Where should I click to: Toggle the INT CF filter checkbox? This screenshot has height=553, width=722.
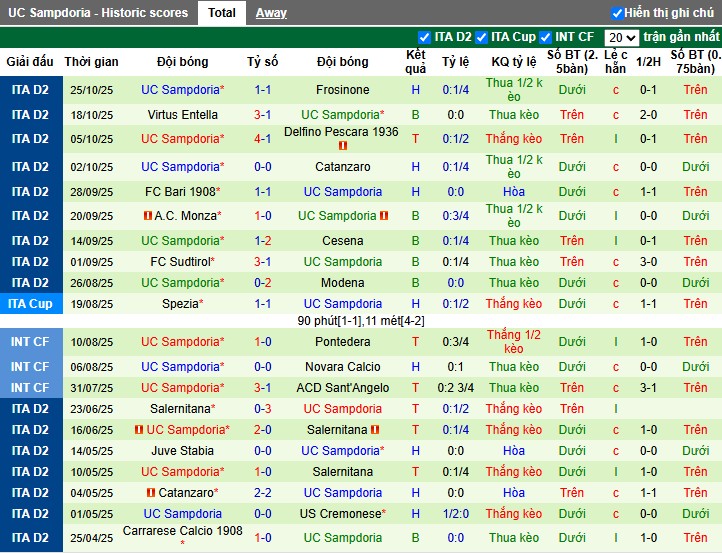click(546, 37)
